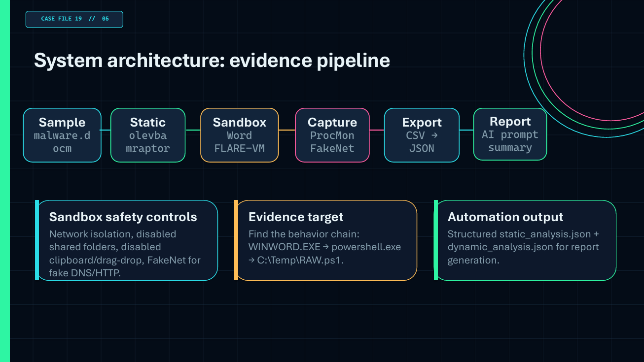Click the green accent bar on Automation card
Image resolution: width=644 pixels, height=362 pixels.
436,240
